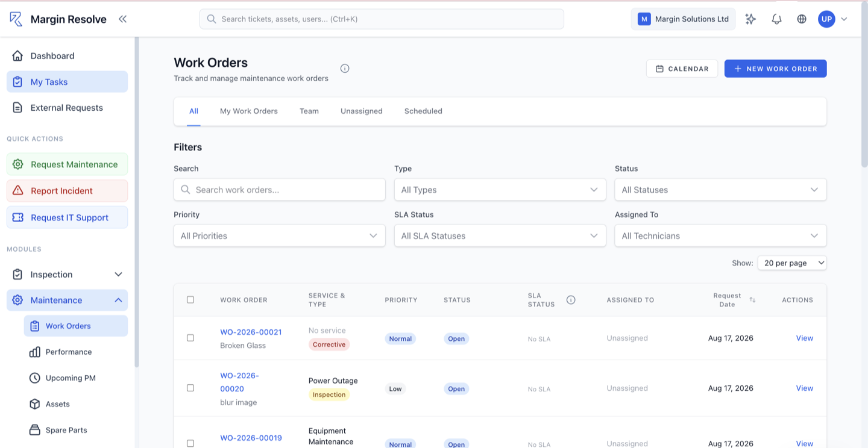Open the All Statuses dropdown
The height and width of the screenshot is (448, 868).
(x=720, y=190)
